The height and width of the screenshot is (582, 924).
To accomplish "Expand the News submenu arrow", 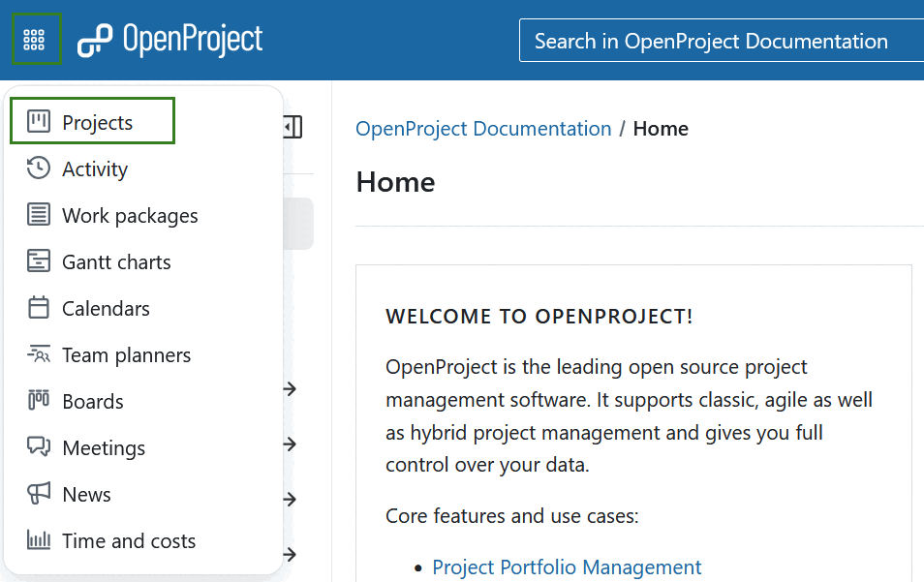I will point(289,500).
